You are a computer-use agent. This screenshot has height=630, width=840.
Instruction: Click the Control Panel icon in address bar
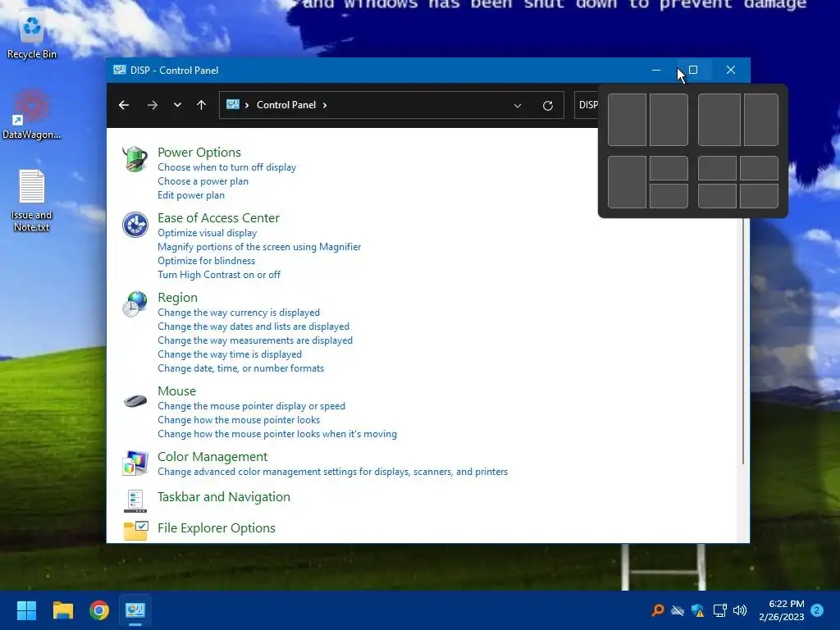pos(232,104)
